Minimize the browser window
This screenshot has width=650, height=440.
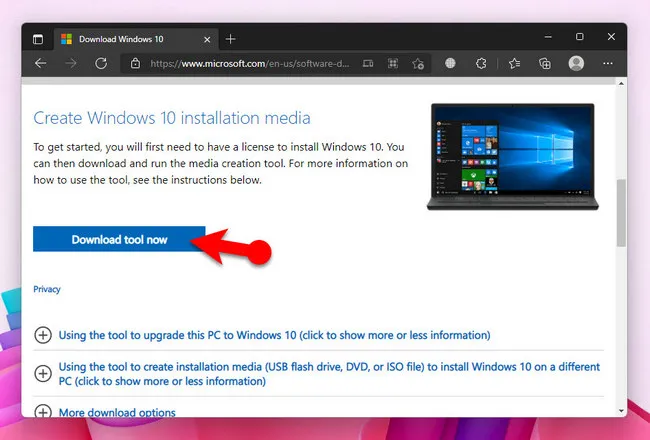point(548,37)
